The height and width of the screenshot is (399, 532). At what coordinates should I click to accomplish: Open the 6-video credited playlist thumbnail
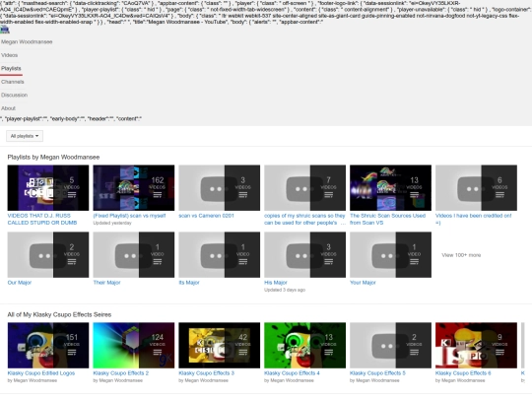point(476,187)
